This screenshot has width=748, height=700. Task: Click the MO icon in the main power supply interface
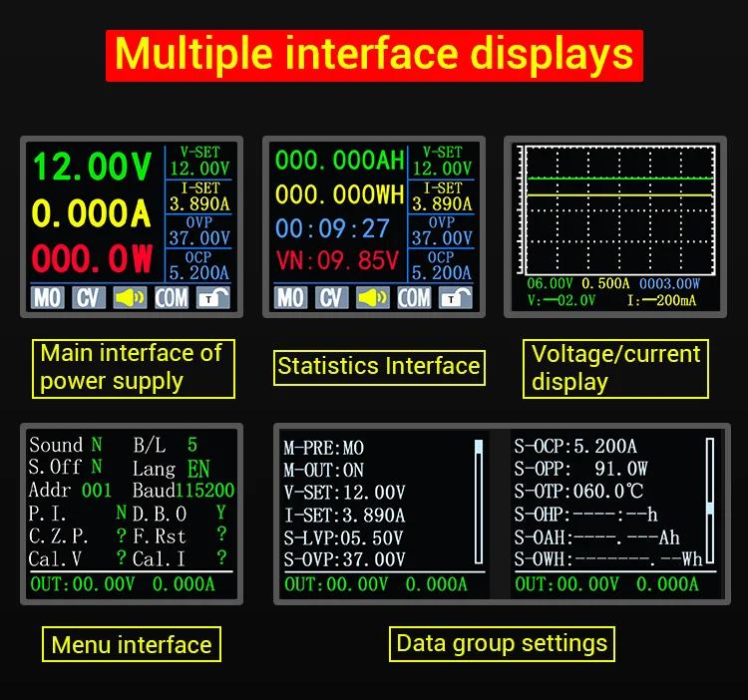pos(48,297)
